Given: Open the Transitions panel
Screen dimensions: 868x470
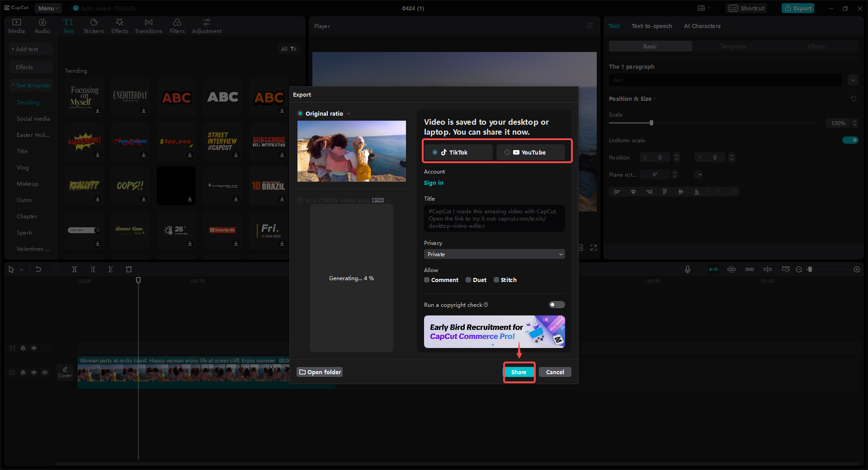Looking at the screenshot, I should click(x=148, y=26).
